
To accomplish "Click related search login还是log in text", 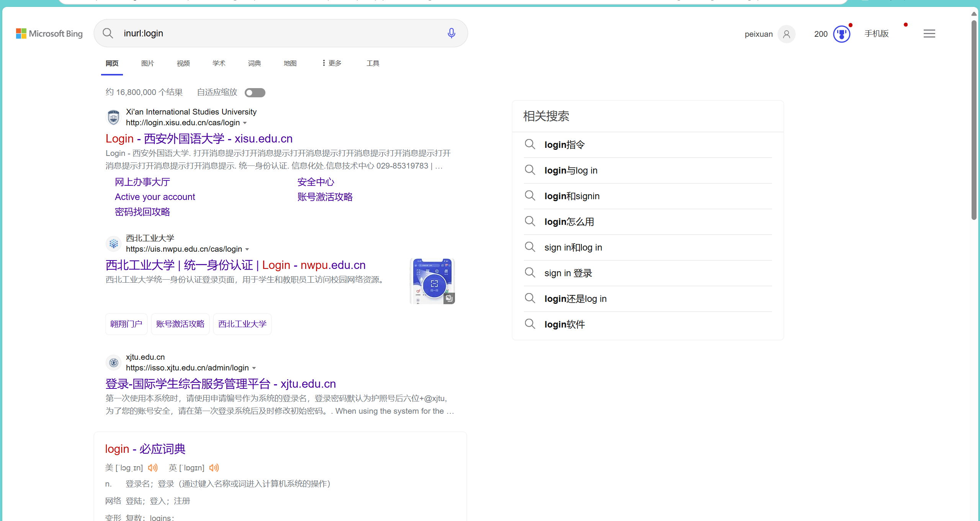I will [x=576, y=299].
